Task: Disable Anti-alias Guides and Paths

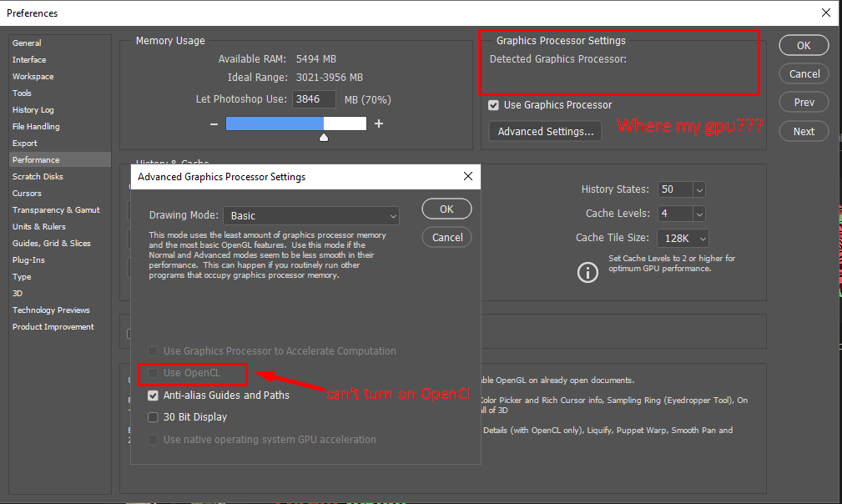Action: 153,395
